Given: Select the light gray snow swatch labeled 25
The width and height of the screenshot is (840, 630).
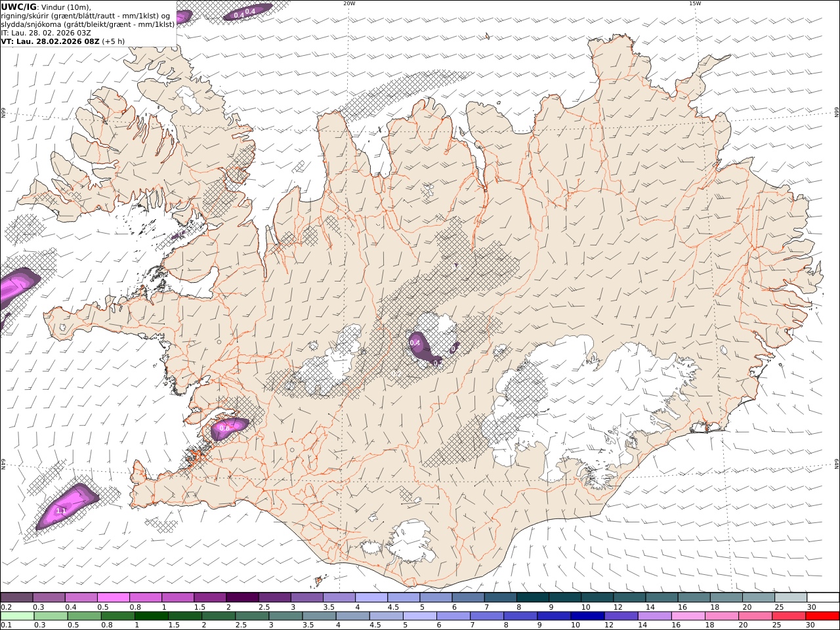Looking at the screenshot, I should tap(790, 597).
